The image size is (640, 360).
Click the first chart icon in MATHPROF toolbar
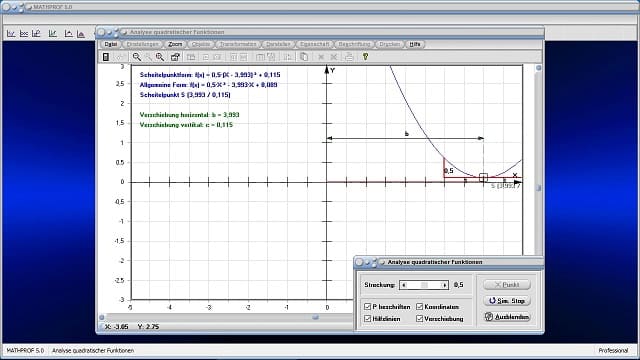11,34
